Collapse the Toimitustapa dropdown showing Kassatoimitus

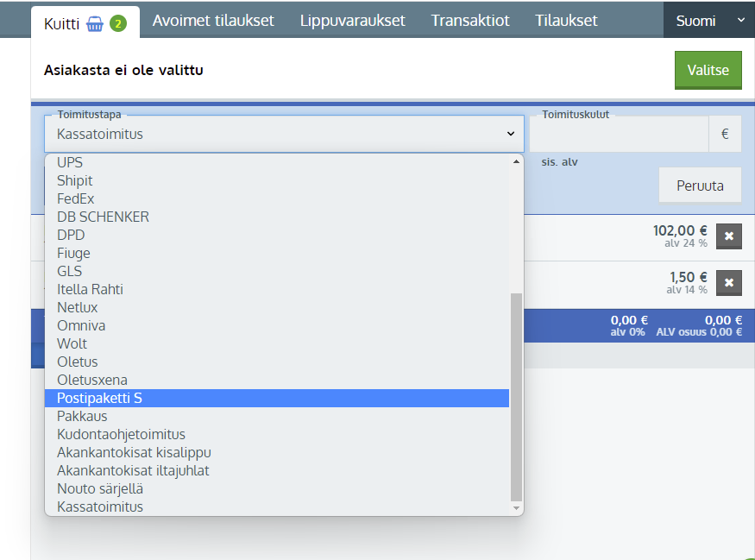pos(284,134)
